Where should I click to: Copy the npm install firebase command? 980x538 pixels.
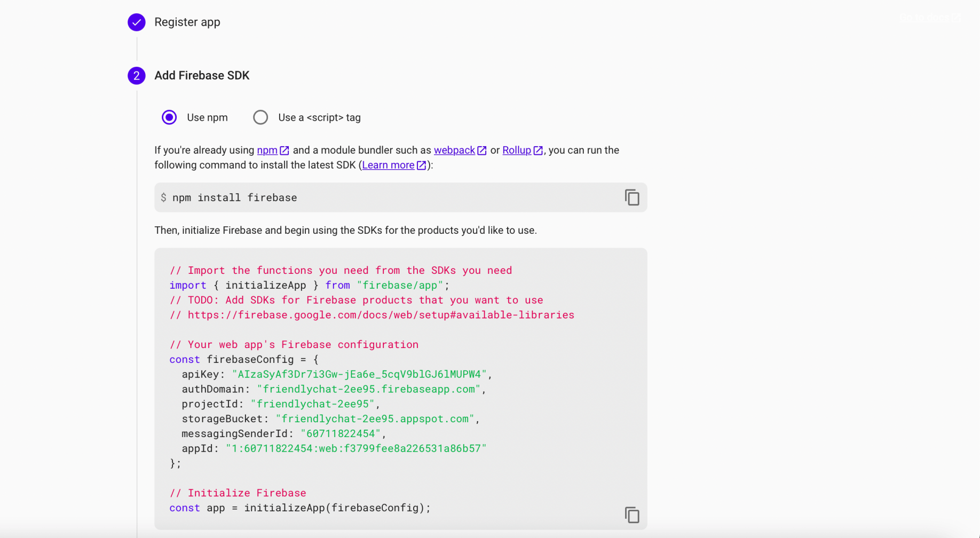632,197
